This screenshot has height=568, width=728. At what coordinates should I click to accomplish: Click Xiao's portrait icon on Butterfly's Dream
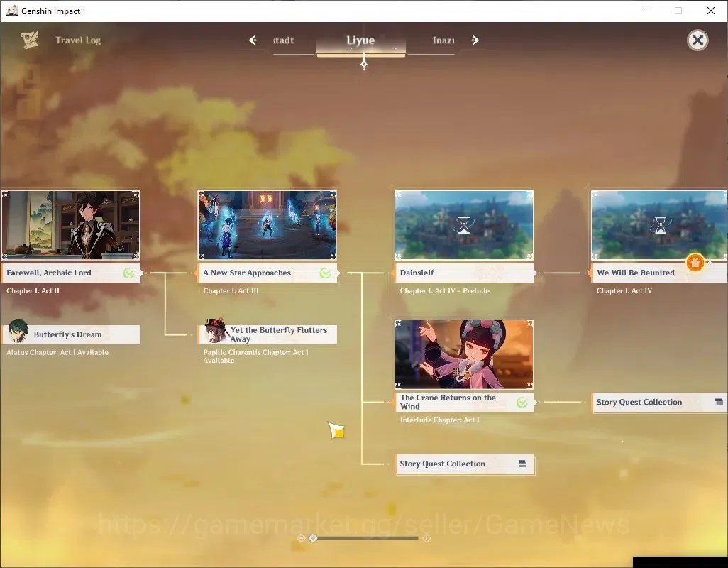(x=18, y=331)
